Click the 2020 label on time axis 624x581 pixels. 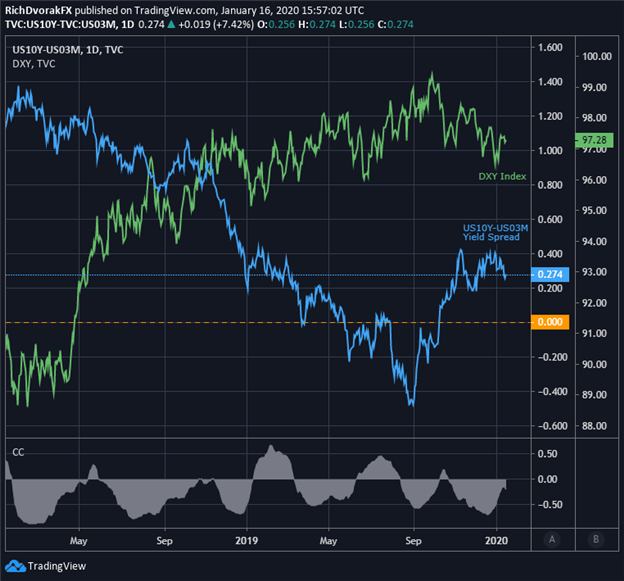pyautogui.click(x=496, y=540)
